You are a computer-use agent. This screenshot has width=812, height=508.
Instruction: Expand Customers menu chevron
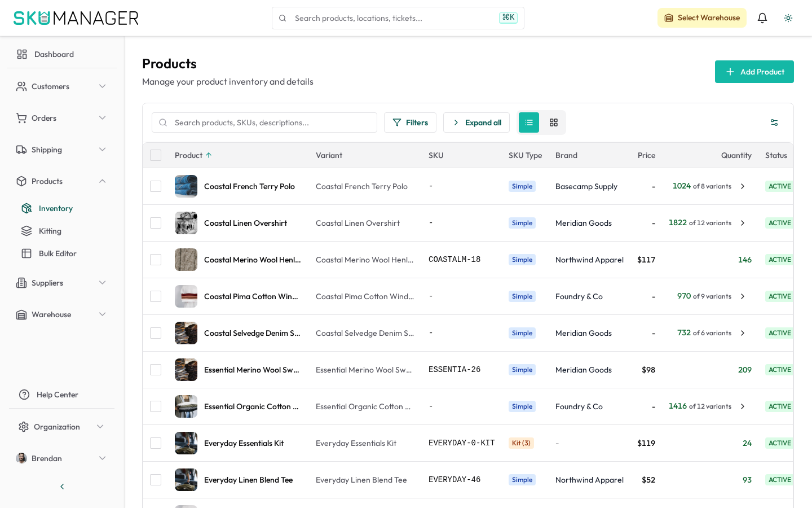103,86
